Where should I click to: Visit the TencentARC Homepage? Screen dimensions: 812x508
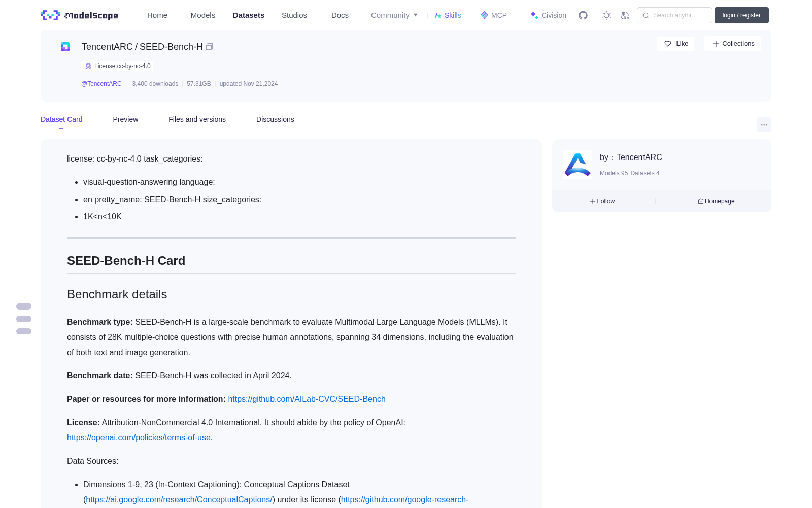click(716, 201)
